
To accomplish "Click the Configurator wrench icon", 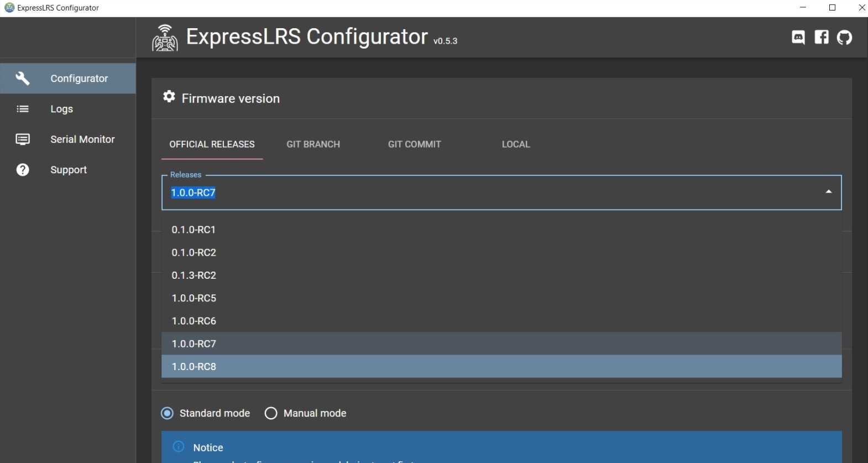I will (23, 79).
